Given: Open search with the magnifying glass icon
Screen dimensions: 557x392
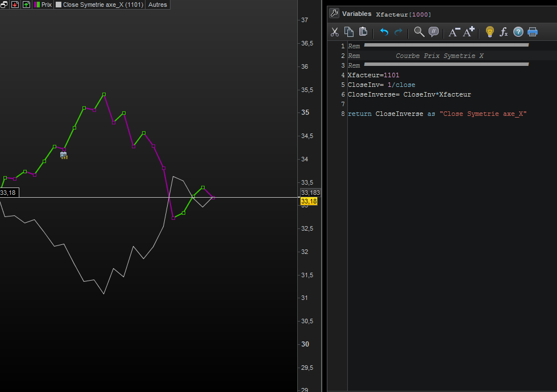Looking at the screenshot, I should (419, 32).
